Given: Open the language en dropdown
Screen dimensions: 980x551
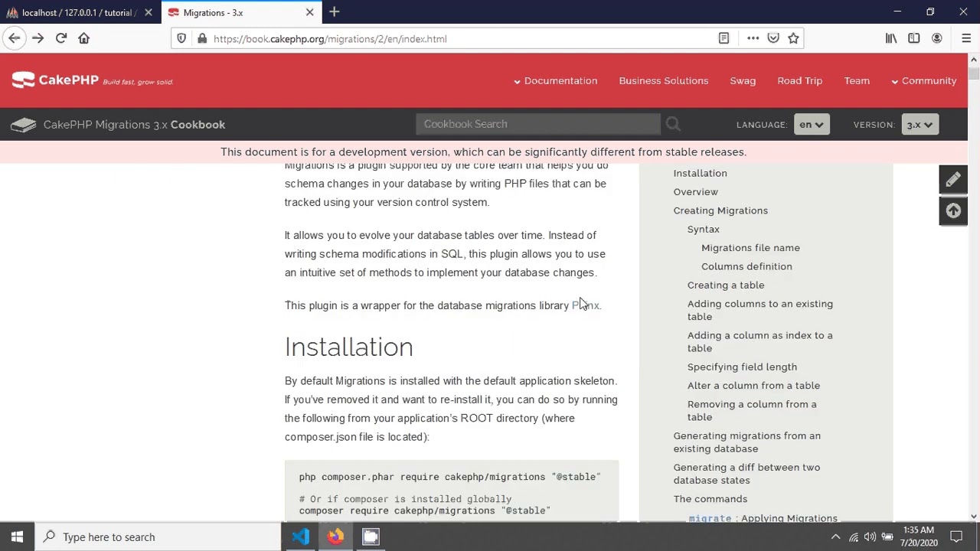Looking at the screenshot, I should [812, 125].
